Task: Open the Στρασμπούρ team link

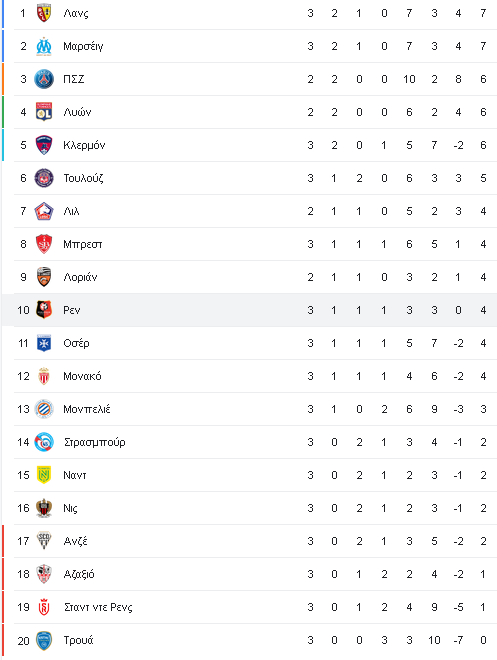Action: pyautogui.click(x=95, y=442)
